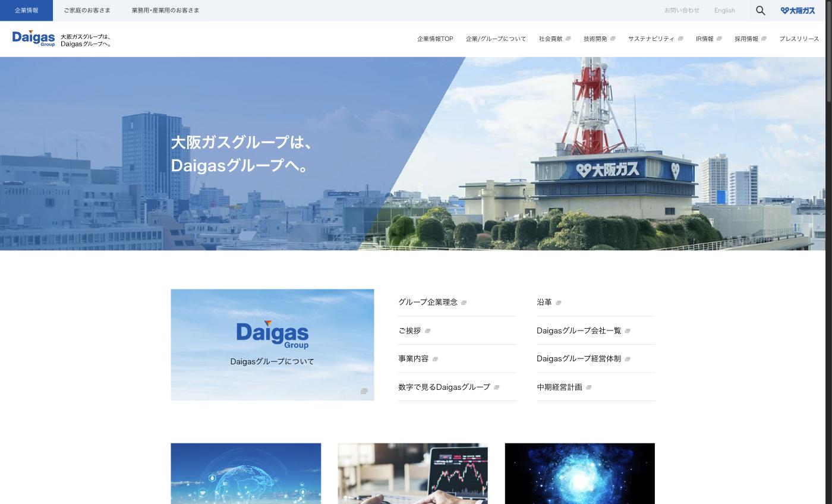
Task: Open IR情報 navigation item
Action: click(x=704, y=39)
